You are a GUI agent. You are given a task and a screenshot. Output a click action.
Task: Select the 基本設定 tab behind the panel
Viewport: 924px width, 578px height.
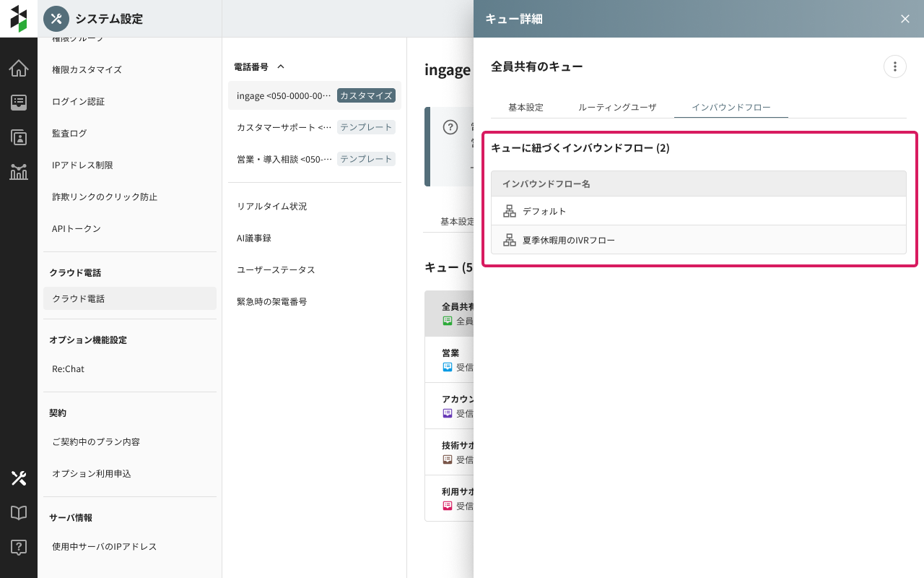pos(457,222)
